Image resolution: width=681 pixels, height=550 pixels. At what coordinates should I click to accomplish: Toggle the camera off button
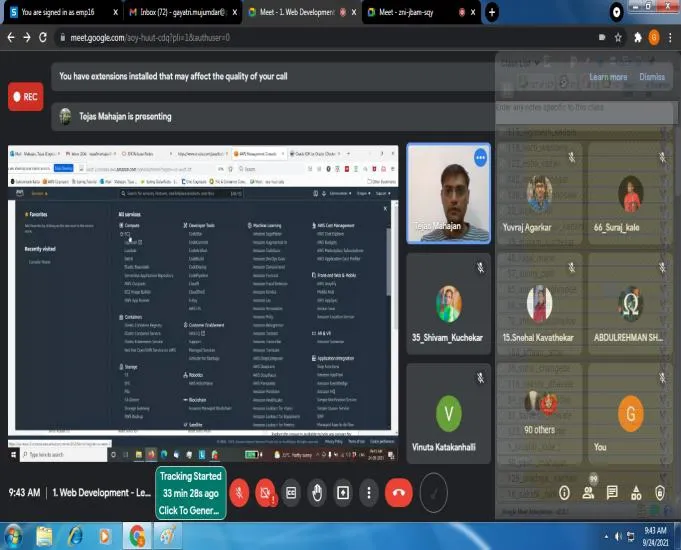tap(265, 493)
